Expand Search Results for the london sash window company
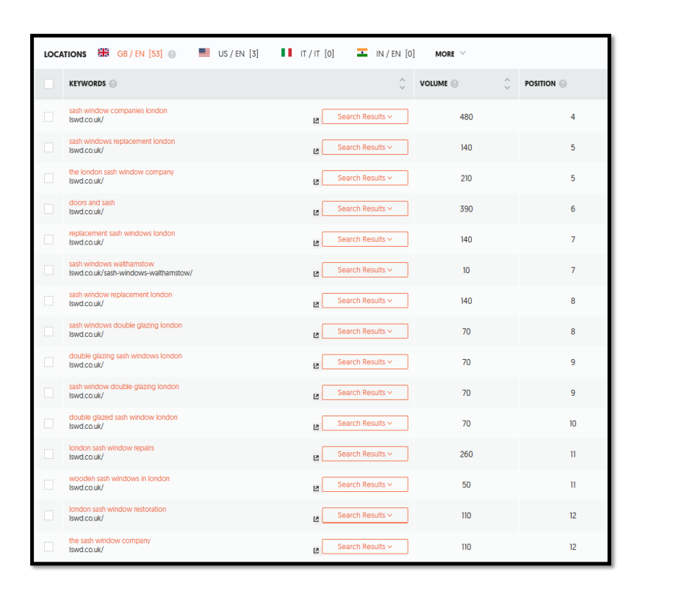This screenshot has width=673, height=616. tap(364, 178)
